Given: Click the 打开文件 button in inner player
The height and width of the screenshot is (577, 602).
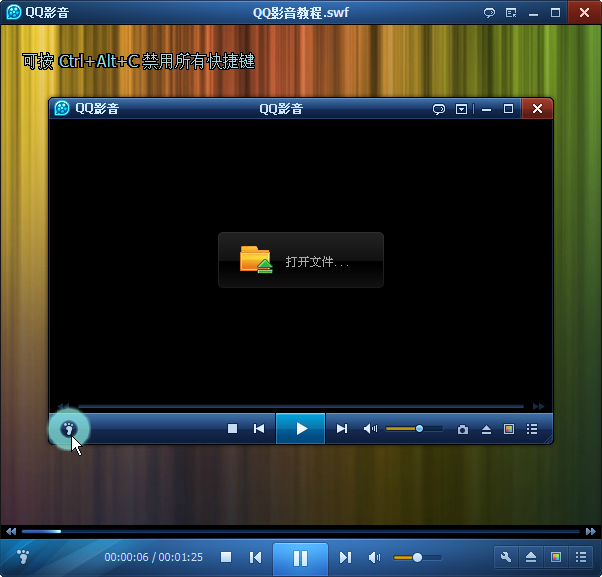Looking at the screenshot, I should click(x=301, y=260).
